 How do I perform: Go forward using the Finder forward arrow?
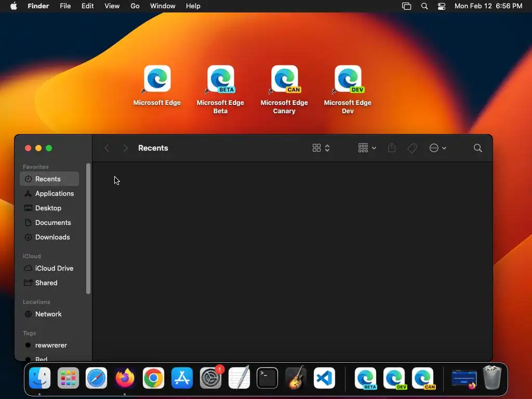(x=126, y=148)
